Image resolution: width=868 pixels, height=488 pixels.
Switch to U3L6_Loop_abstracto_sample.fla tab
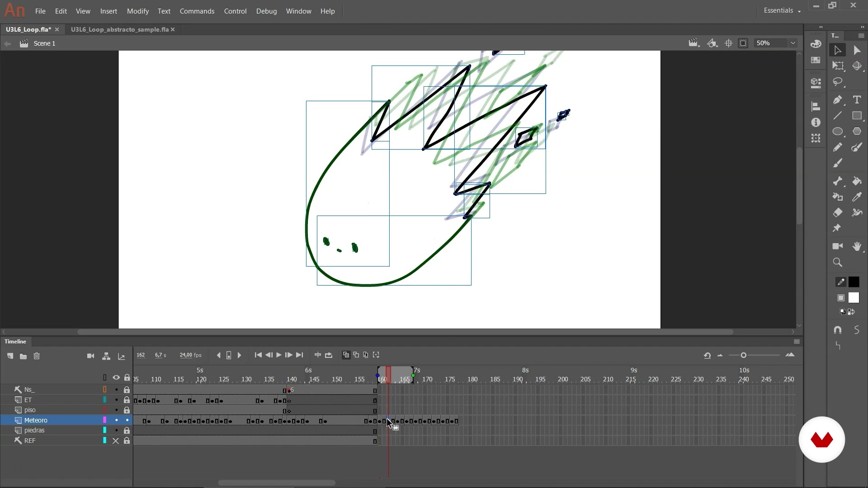coord(119,29)
